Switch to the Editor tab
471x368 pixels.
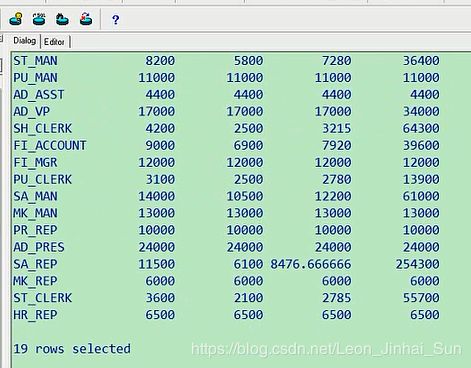(x=54, y=42)
